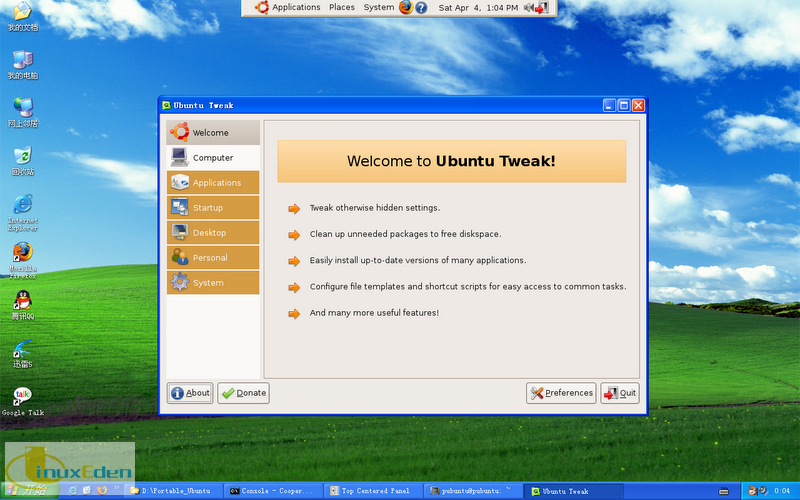Launch Firefox from the top panel
Viewport: 800px width, 500px height.
pos(406,7)
